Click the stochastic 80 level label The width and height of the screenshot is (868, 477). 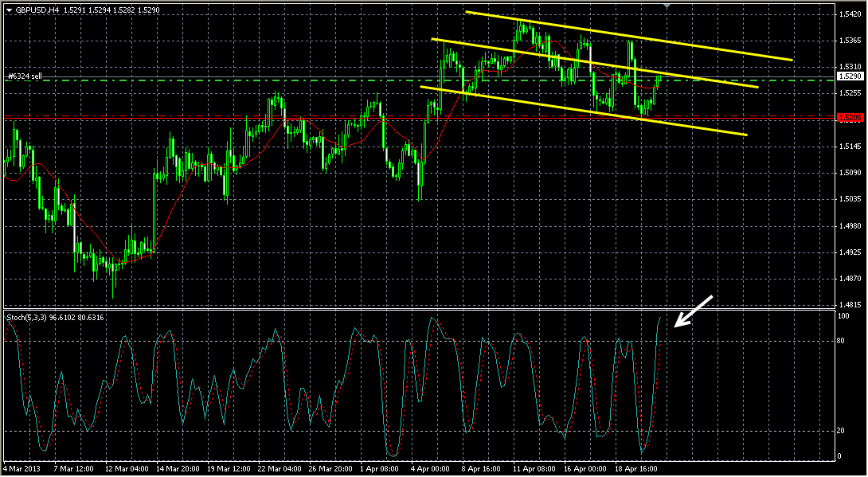842,341
